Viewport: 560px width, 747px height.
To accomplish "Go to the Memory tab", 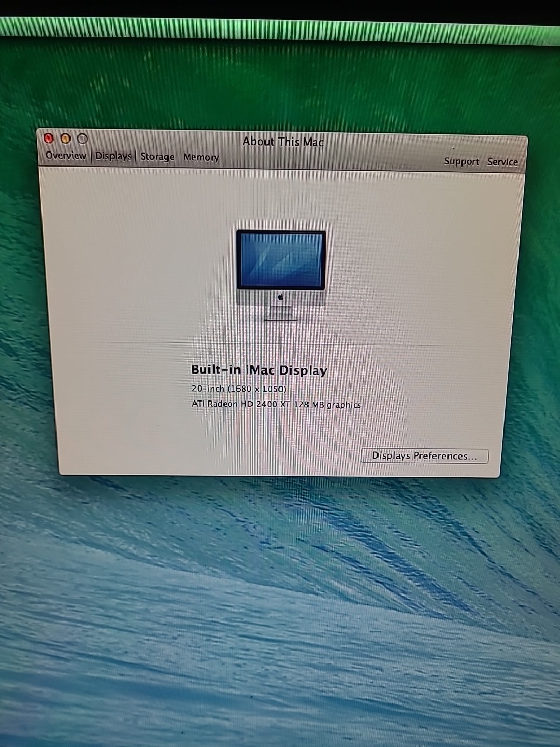I will coord(201,157).
